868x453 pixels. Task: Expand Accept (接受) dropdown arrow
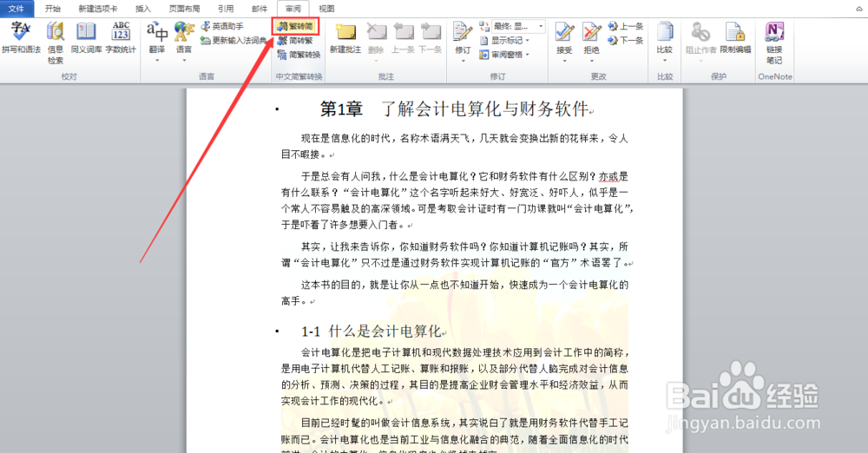(564, 60)
